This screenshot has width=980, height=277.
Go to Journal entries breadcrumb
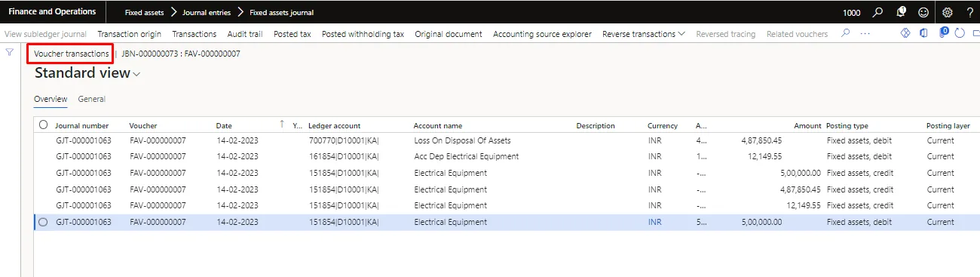[207, 13]
